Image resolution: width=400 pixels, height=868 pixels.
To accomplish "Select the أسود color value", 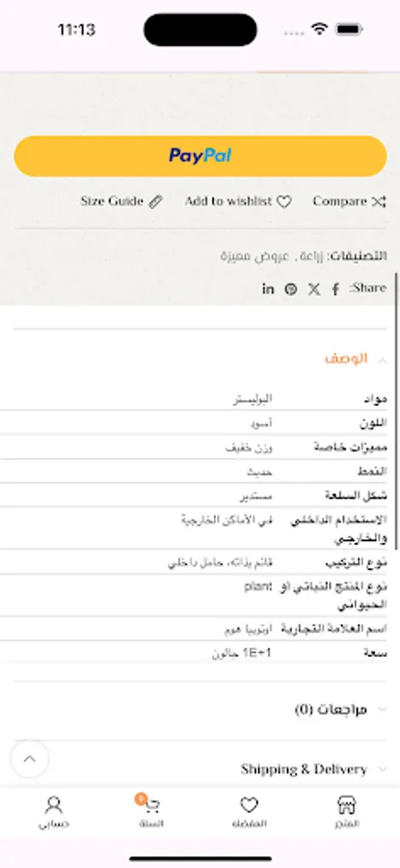I will (262, 423).
